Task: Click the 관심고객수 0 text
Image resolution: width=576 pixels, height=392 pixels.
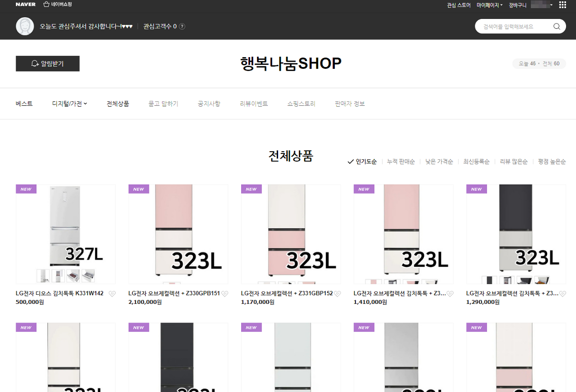Action: (160, 27)
